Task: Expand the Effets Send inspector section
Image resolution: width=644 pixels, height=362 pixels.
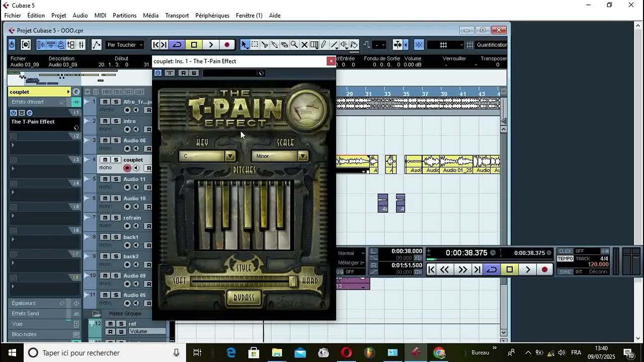Action: pos(44,314)
